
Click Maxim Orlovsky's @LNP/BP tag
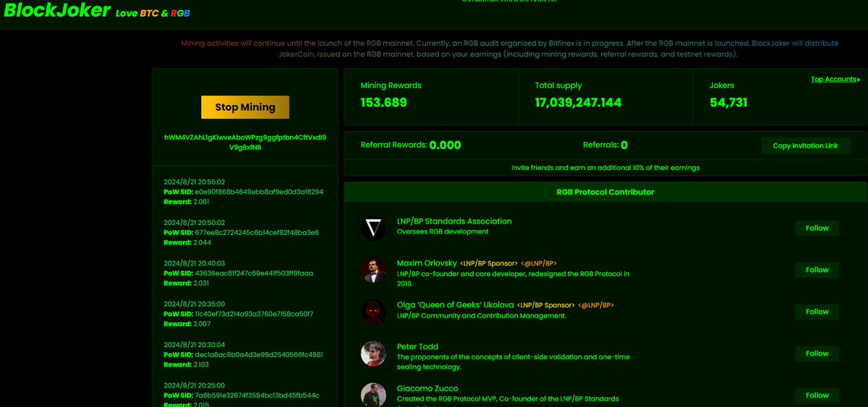pos(538,264)
